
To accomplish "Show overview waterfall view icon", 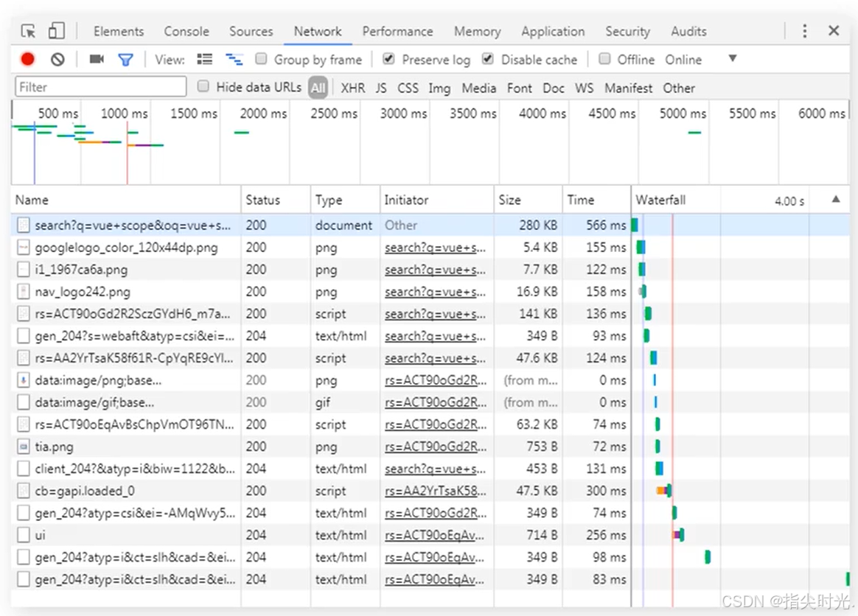I will click(x=234, y=59).
